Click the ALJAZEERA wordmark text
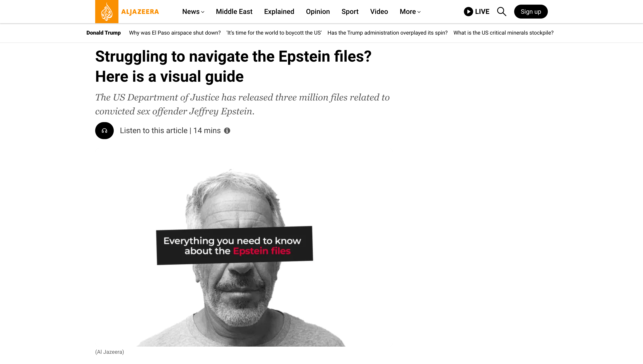Viewport: 643px width, 364px height. coord(140,12)
